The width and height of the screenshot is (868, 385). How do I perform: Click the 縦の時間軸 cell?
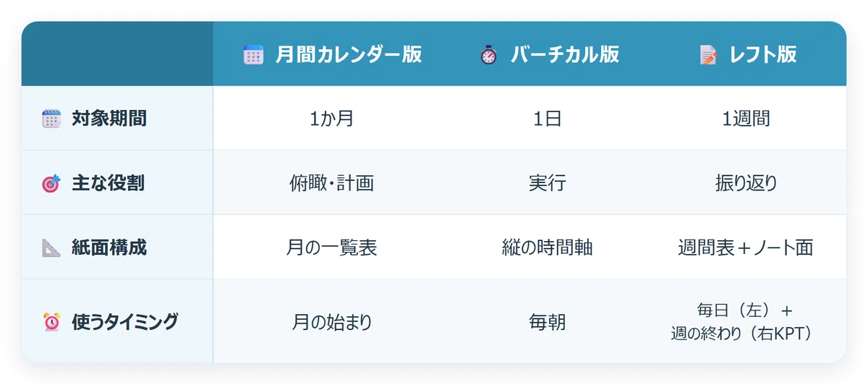click(548, 247)
